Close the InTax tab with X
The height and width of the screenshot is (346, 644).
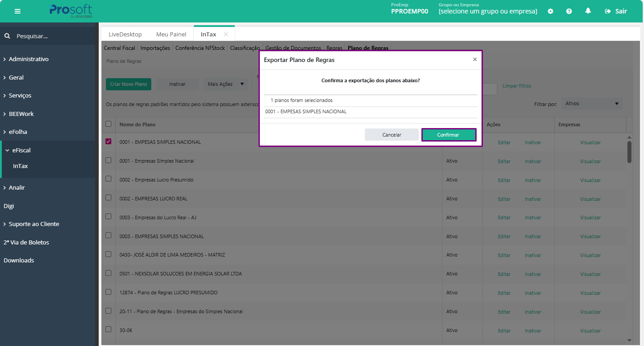226,34
